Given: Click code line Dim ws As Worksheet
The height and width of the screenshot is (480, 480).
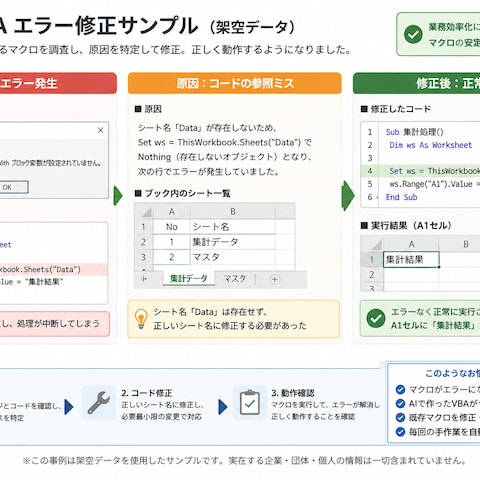Looking at the screenshot, I should [431, 145].
